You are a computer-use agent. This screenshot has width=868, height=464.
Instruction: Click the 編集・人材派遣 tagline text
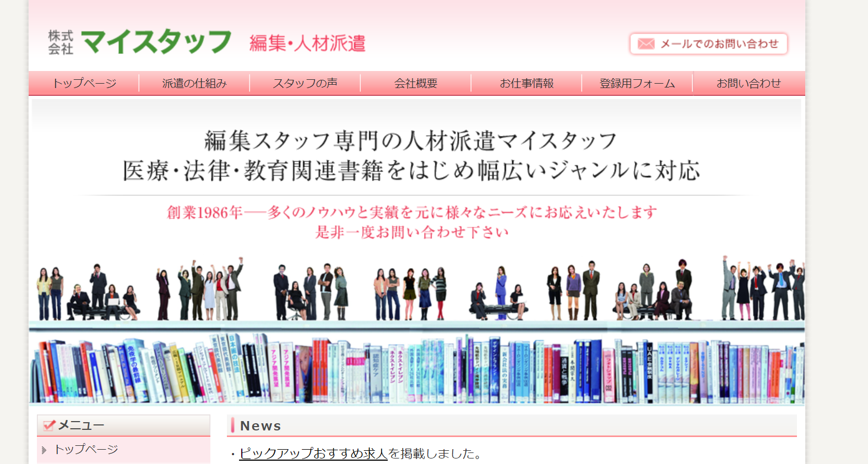[307, 43]
